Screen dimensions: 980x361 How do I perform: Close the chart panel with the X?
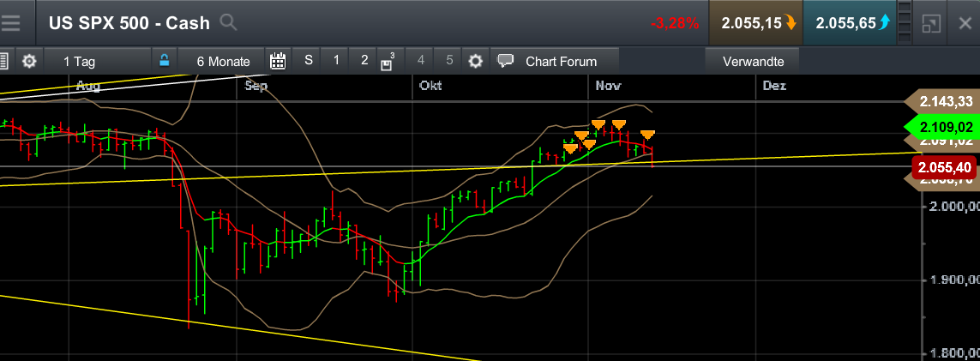click(965, 24)
